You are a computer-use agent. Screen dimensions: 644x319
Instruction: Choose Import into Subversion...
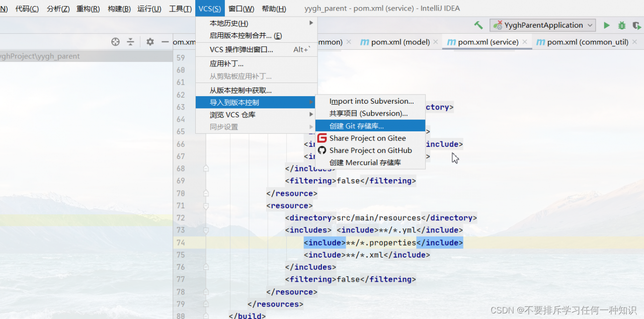click(x=371, y=101)
